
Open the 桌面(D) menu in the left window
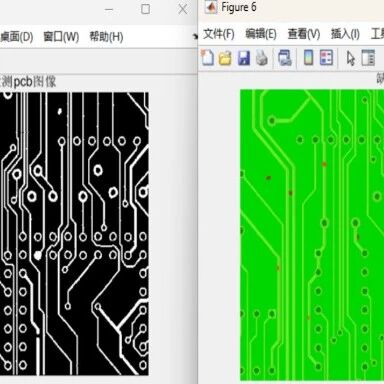16,36
